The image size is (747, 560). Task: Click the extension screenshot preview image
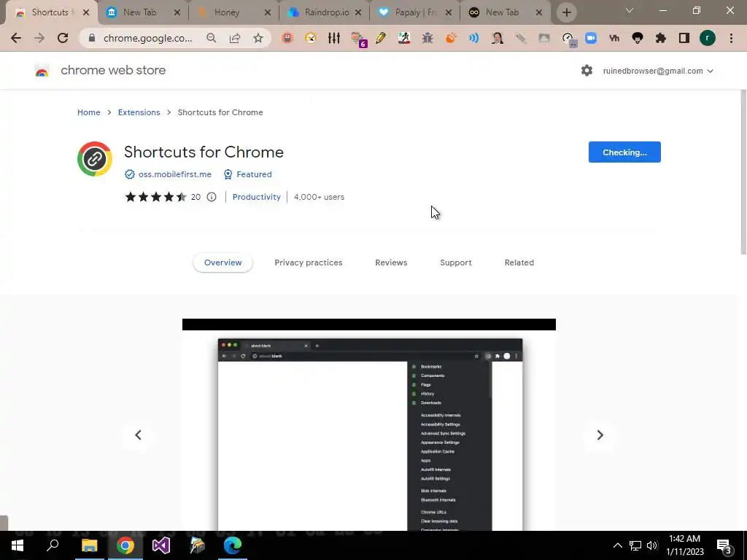369,425
